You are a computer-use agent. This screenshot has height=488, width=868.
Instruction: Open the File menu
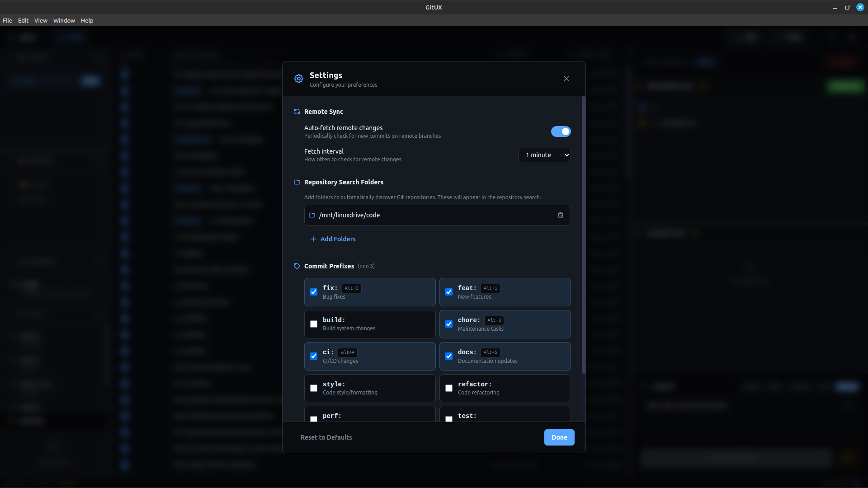click(7, 20)
